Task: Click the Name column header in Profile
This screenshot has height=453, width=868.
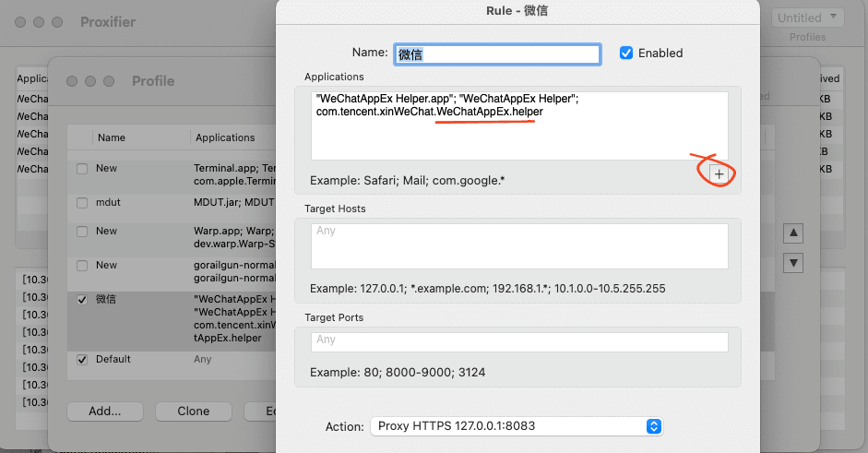Action: tap(112, 137)
